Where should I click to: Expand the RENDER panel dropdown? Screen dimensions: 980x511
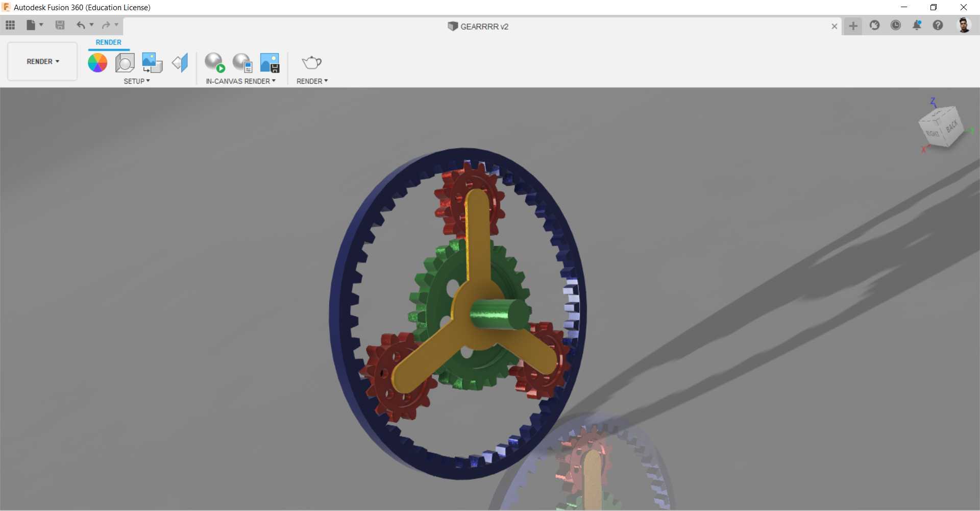tap(312, 81)
